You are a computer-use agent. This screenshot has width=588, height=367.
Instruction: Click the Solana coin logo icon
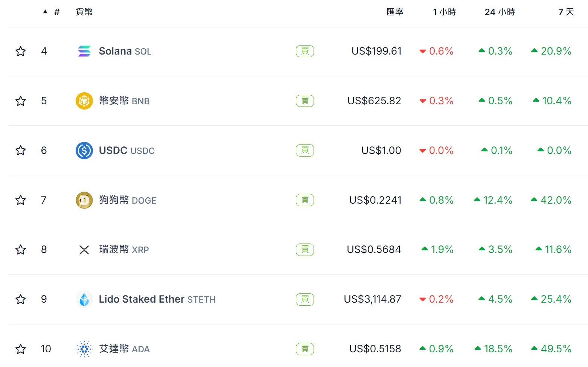click(84, 51)
